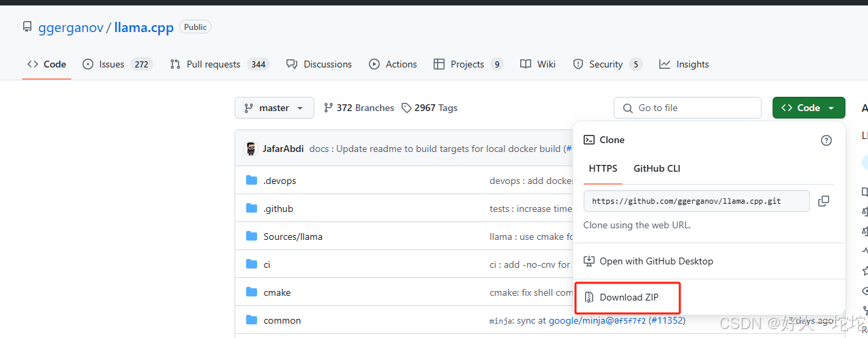
Task: Collapse the green Code dropdown button
Action: click(x=809, y=108)
